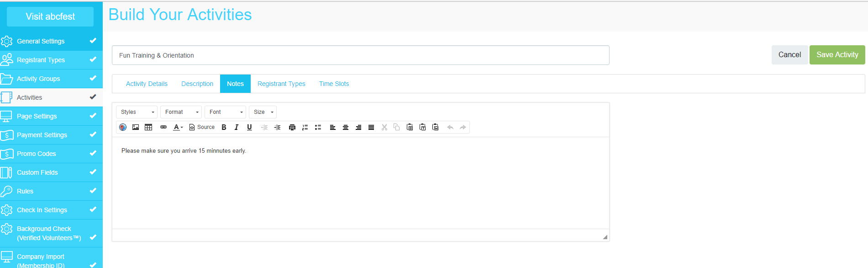Center align the notes text
The image size is (868, 268).
346,127
